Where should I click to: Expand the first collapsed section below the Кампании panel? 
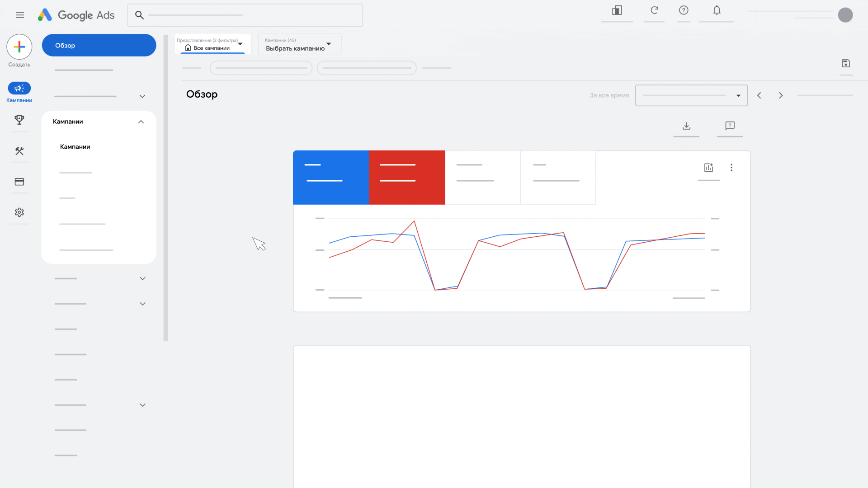[142, 278]
